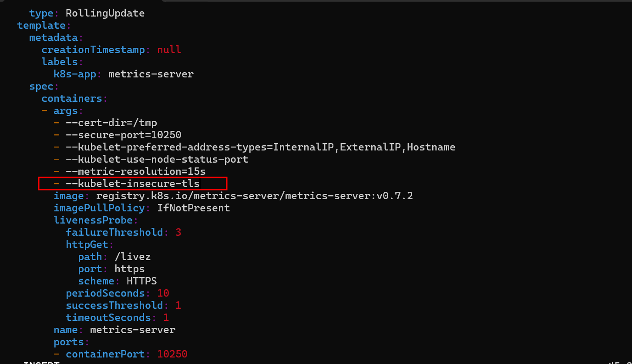Click the timeoutSeconds value 1
This screenshot has width=632, height=364.
tap(166, 317)
